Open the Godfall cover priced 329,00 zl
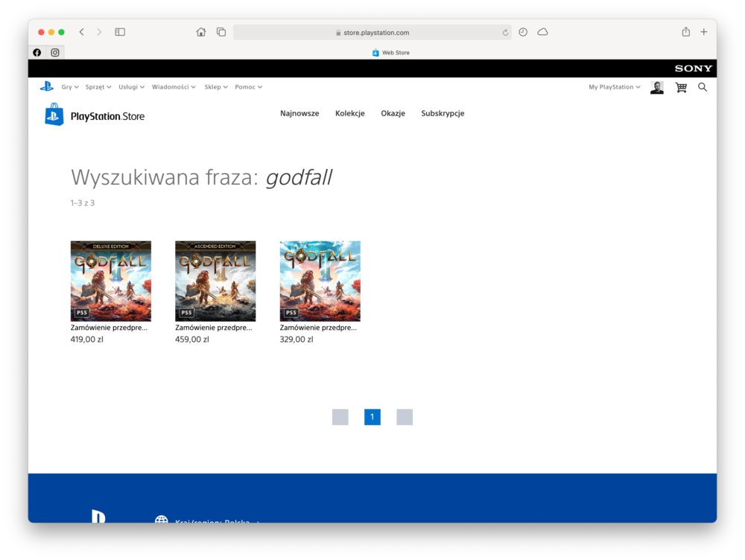This screenshot has width=745, height=560. click(x=320, y=281)
